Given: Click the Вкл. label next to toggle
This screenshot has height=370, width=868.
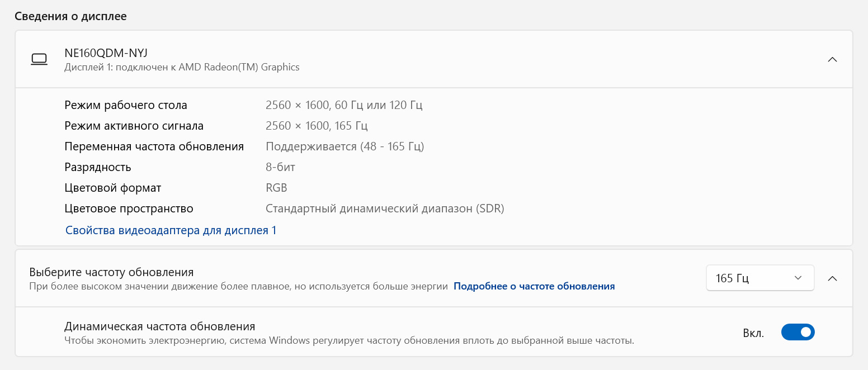Looking at the screenshot, I should point(753,333).
